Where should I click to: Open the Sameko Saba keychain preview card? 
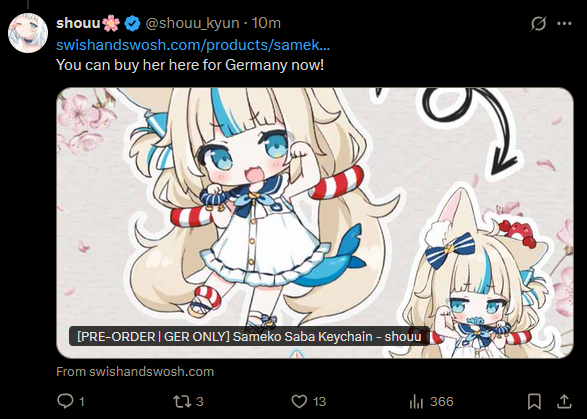pyautogui.click(x=315, y=223)
